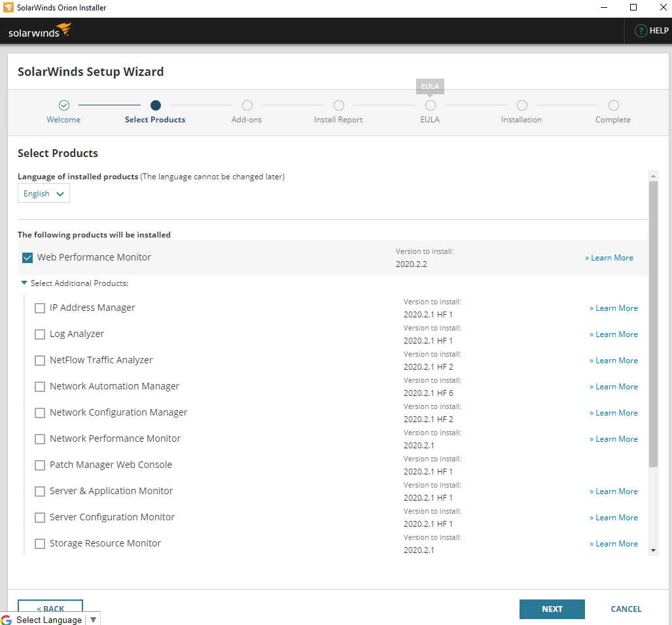Tick NetFlow Traffic Analyzer checkbox
This screenshot has height=625, width=672.
click(40, 361)
